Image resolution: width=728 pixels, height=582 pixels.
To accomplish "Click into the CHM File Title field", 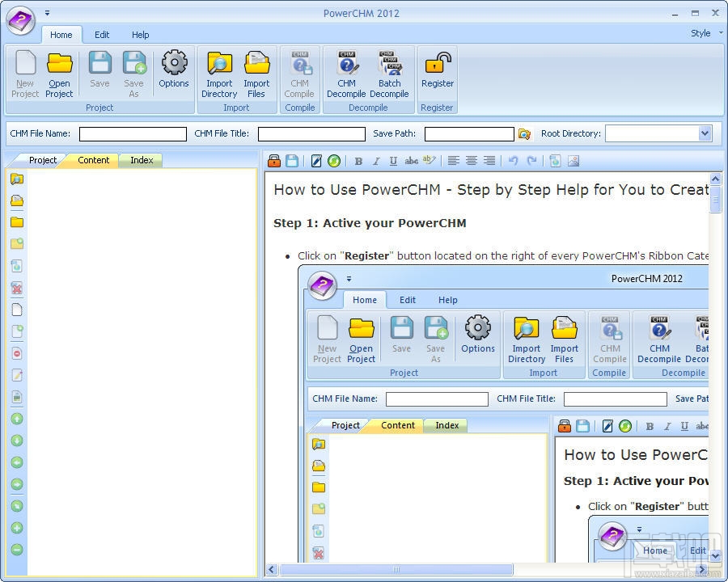I will point(311,134).
